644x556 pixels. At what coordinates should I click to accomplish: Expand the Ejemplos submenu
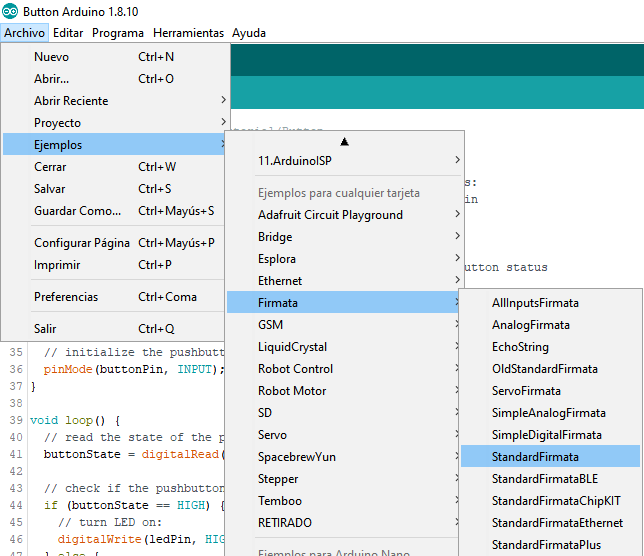point(113,145)
